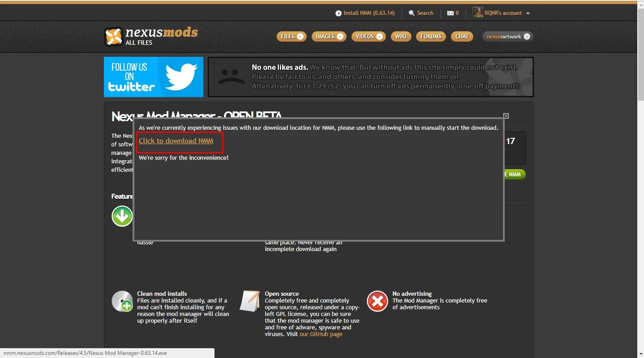Click the Search magnifier icon
644x358 pixels.
pos(412,13)
